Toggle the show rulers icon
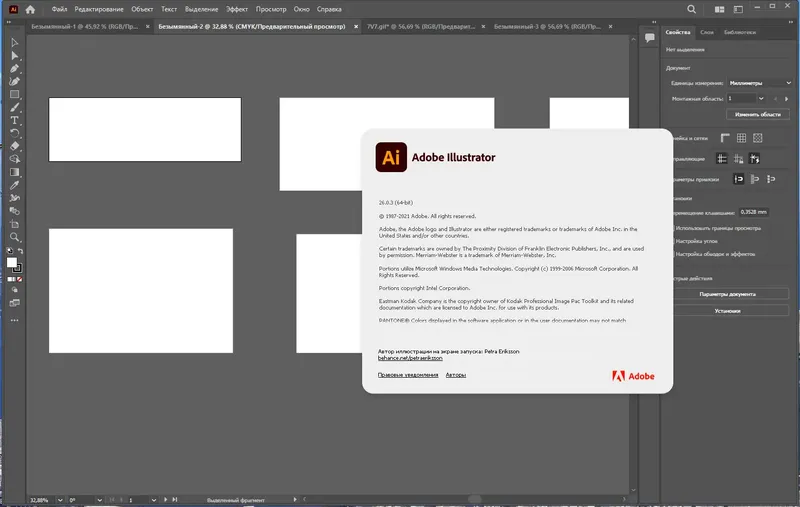 click(725, 138)
